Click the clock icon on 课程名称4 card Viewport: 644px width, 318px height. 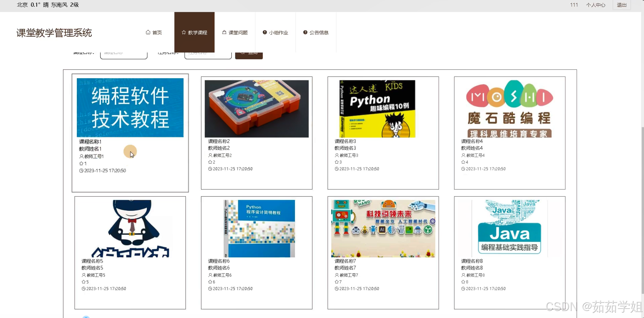(463, 169)
